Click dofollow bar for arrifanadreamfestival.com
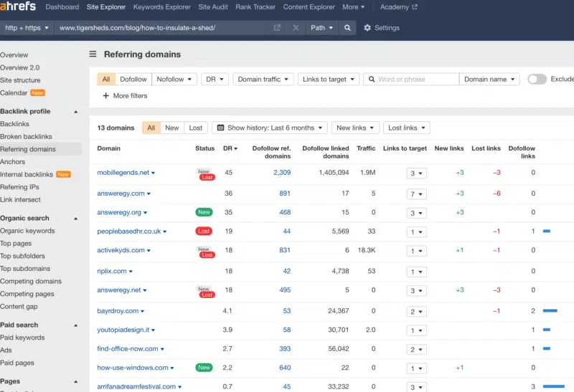The image size is (574, 392). pyautogui.click(x=553, y=386)
